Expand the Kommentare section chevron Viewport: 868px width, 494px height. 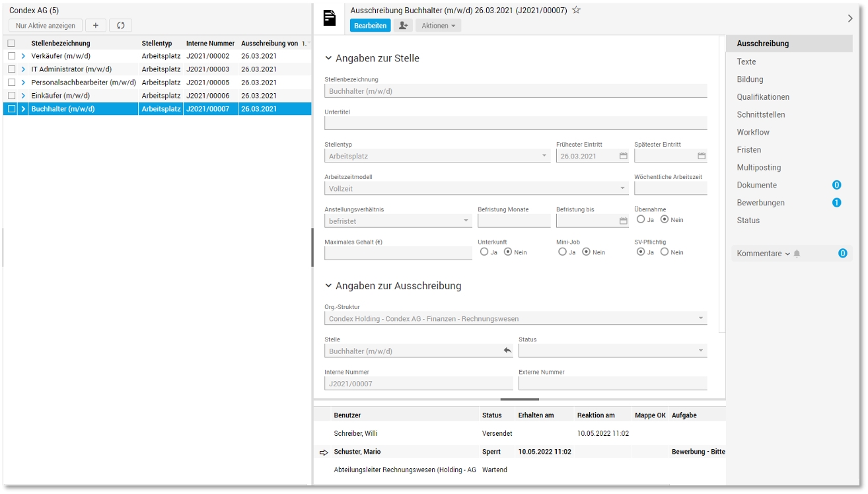click(x=787, y=254)
